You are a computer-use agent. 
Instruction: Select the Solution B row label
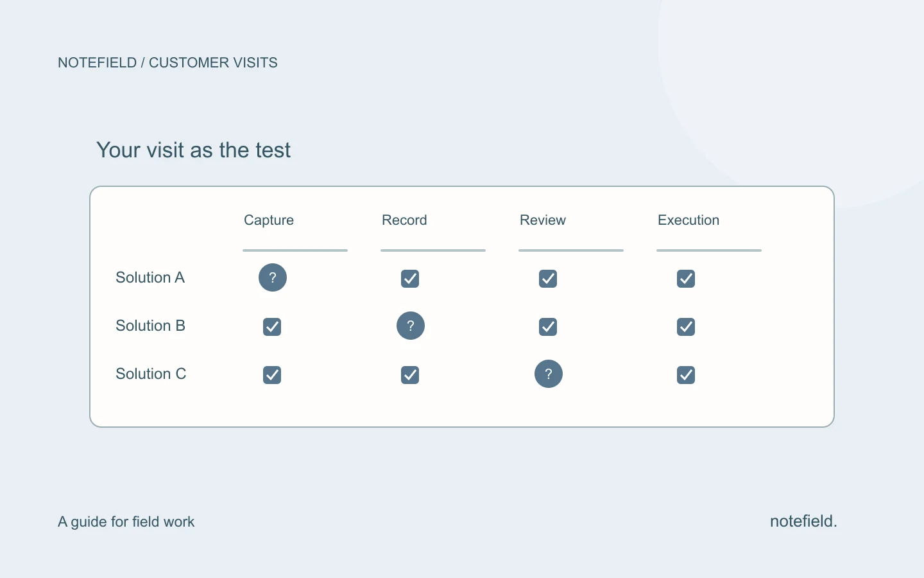coord(150,326)
